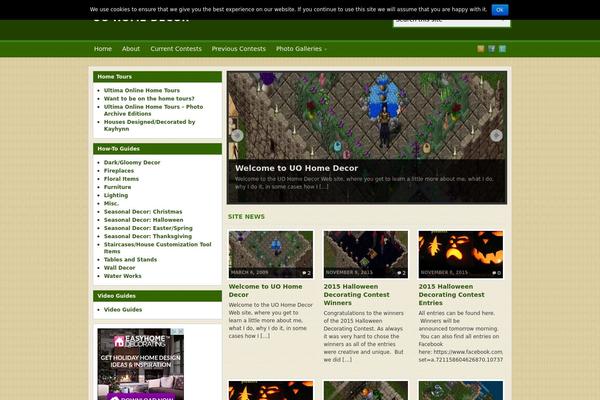Viewport: 600px width, 400px height.
Task: Click the 'Video Guides' section header
Action: (x=157, y=296)
